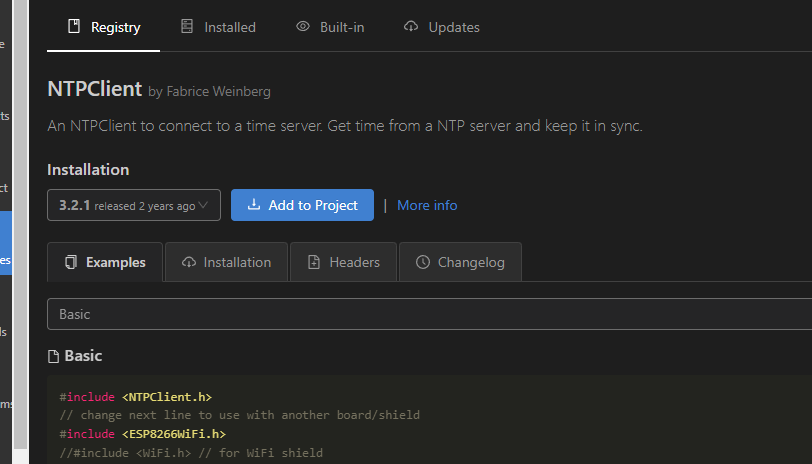The image size is (812, 464).
Task: Go to the Updates tab
Action: pos(442,27)
